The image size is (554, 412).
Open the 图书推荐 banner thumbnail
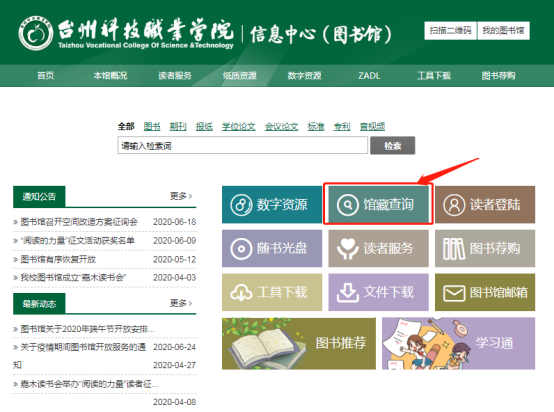(299, 343)
